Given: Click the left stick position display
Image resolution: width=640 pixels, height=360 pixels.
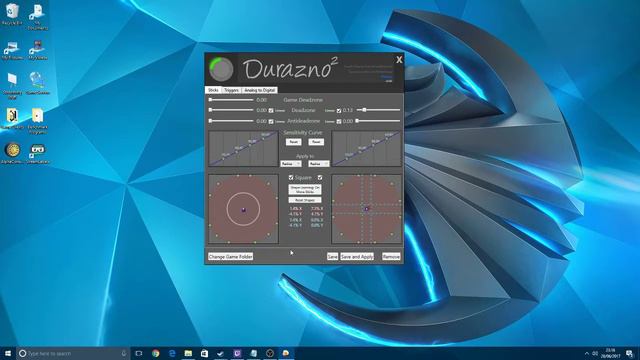Looking at the screenshot, I should (243, 209).
